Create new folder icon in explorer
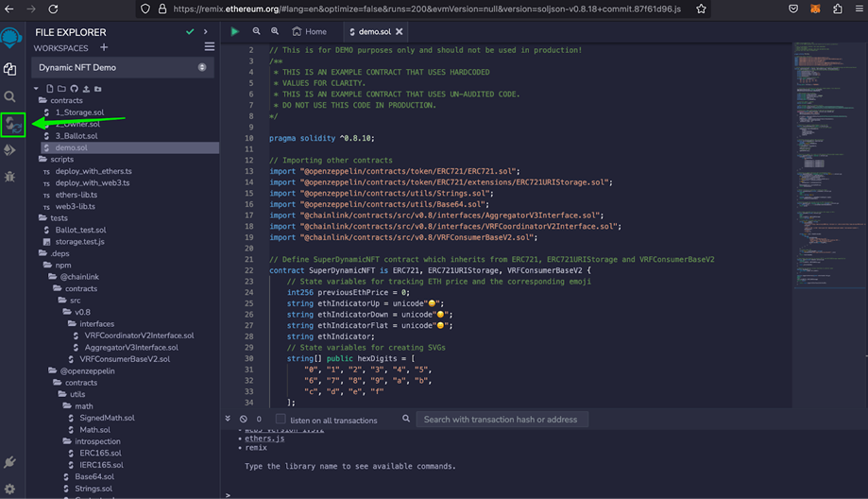 (61, 89)
